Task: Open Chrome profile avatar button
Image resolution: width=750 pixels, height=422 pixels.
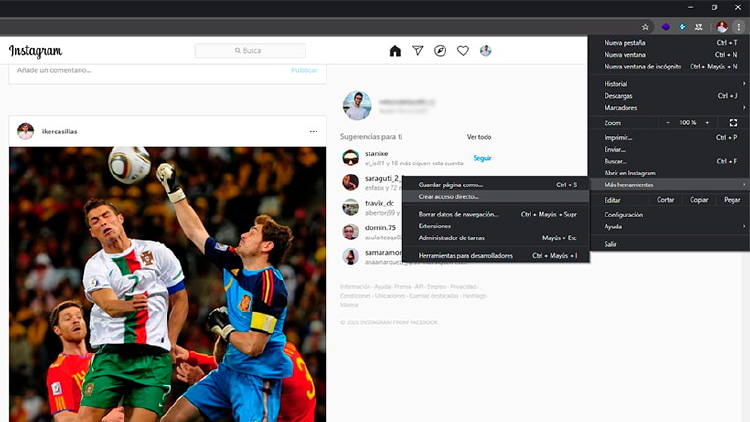Action: coord(722,27)
